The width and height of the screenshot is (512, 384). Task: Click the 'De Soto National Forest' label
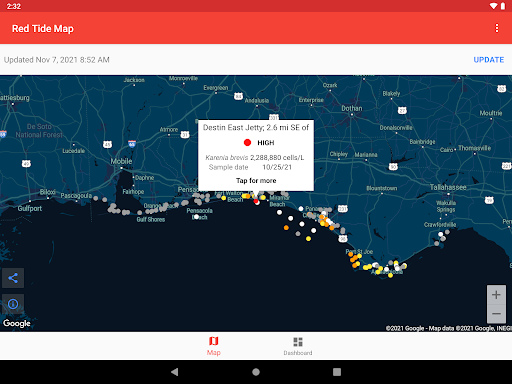point(39,131)
